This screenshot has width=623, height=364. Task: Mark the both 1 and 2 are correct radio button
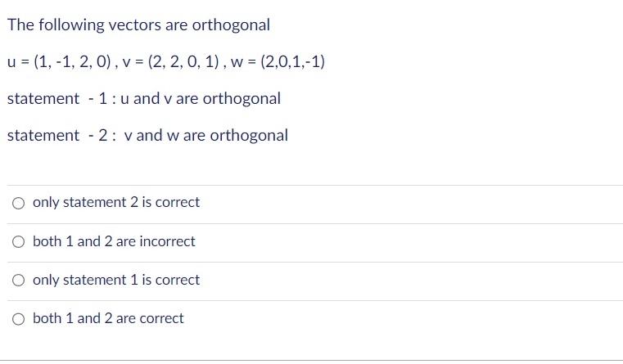click(x=18, y=318)
